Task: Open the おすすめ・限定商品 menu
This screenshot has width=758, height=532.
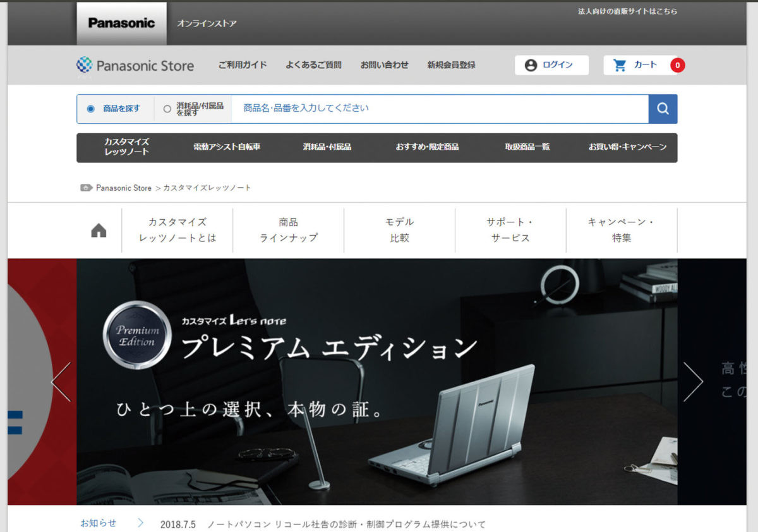Action: [x=427, y=147]
